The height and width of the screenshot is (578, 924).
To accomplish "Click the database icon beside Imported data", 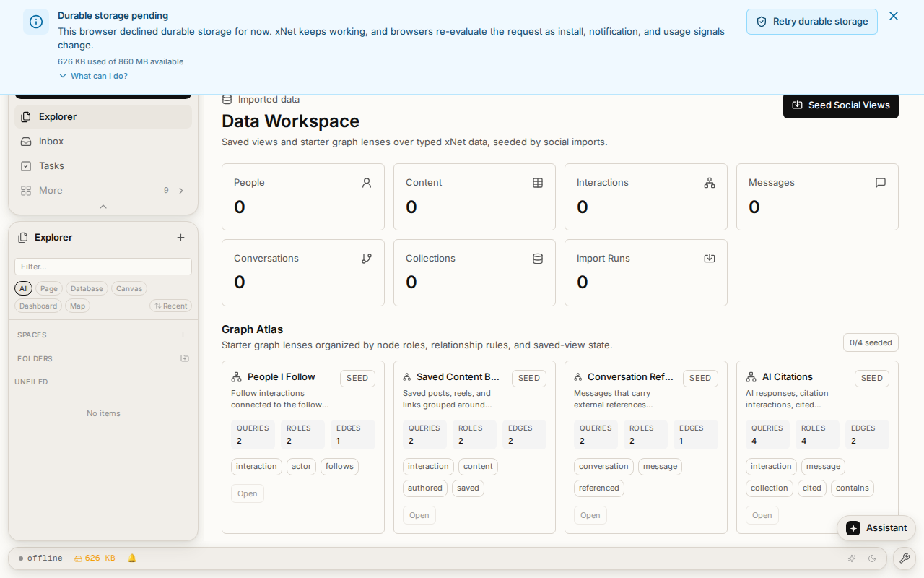I will 227,100.
